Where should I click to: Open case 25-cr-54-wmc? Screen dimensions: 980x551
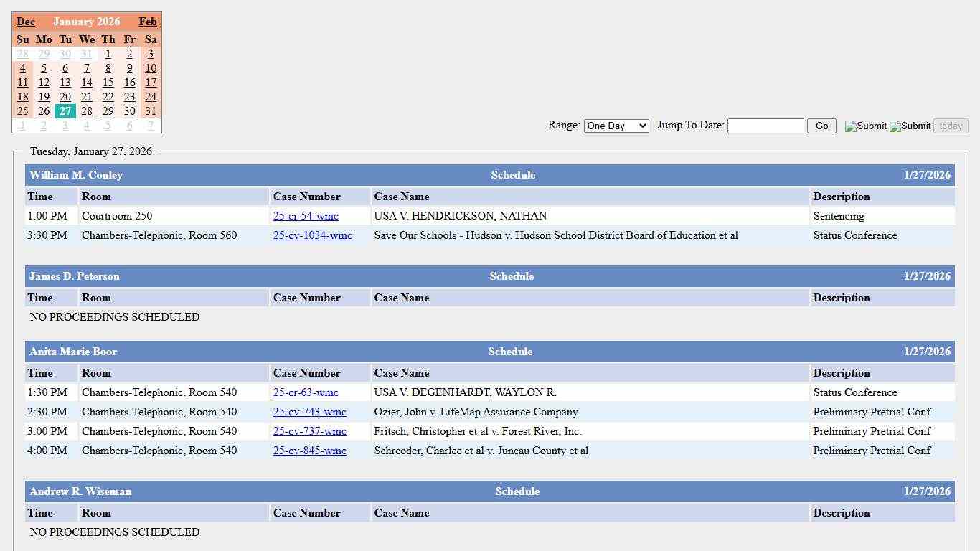click(305, 216)
